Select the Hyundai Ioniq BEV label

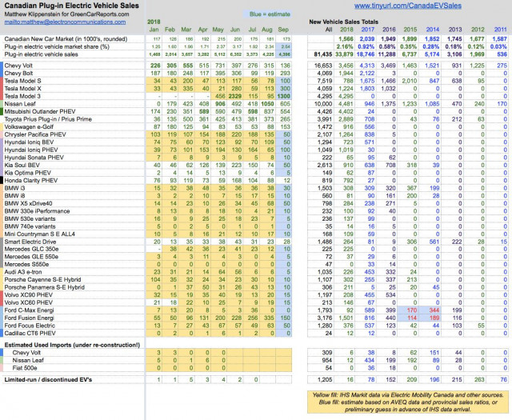pyautogui.click(x=29, y=142)
